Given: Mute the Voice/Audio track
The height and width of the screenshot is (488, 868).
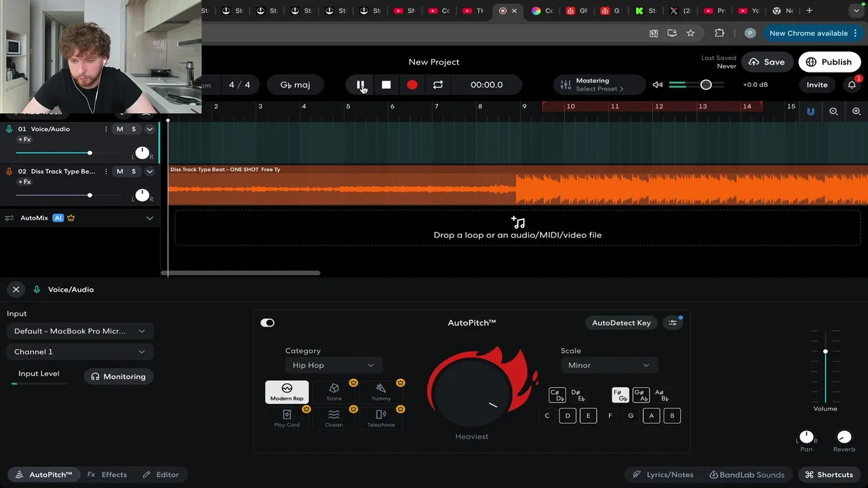Looking at the screenshot, I should point(120,129).
